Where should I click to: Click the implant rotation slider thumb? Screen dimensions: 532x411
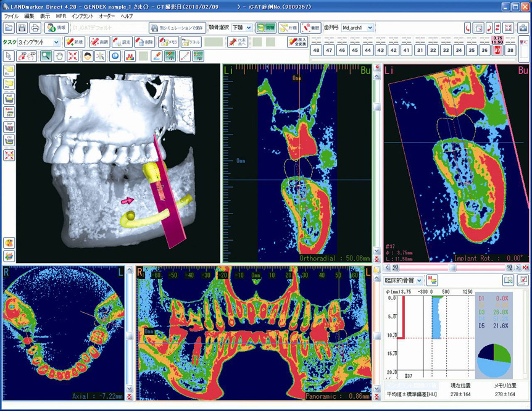[x=452, y=268]
